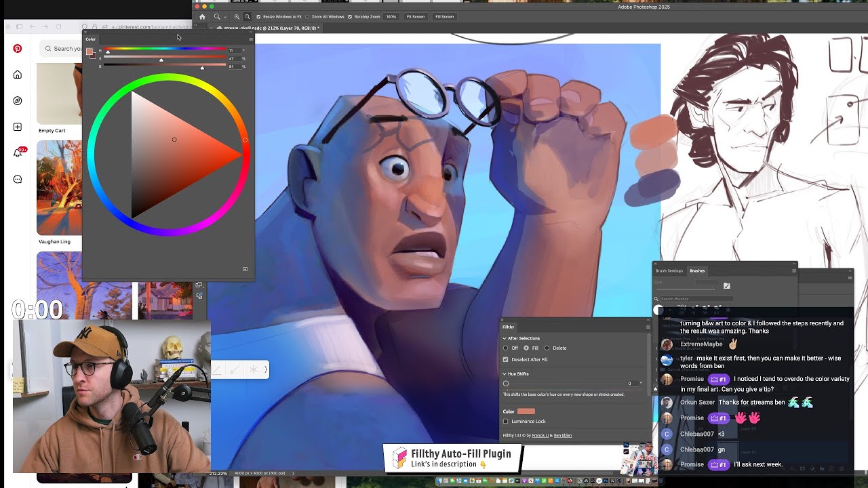
Task: Click the Pinterest logo icon
Action: pyautogui.click(x=18, y=49)
